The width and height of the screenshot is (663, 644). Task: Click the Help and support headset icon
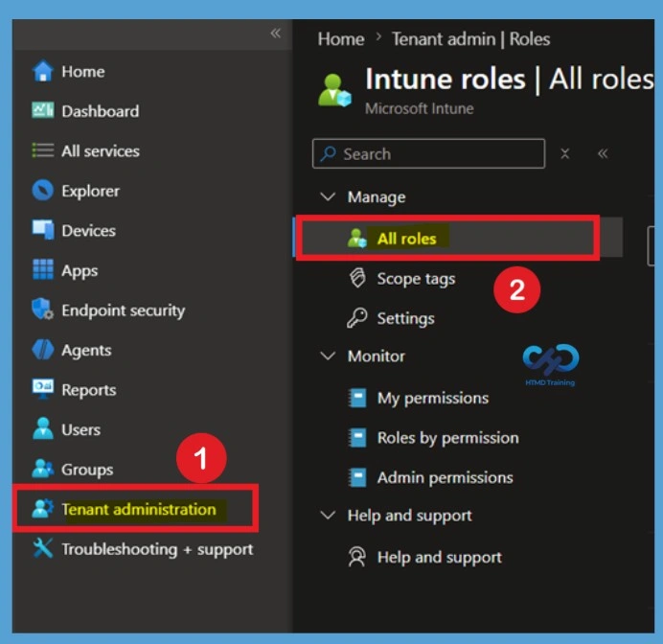pos(356,557)
